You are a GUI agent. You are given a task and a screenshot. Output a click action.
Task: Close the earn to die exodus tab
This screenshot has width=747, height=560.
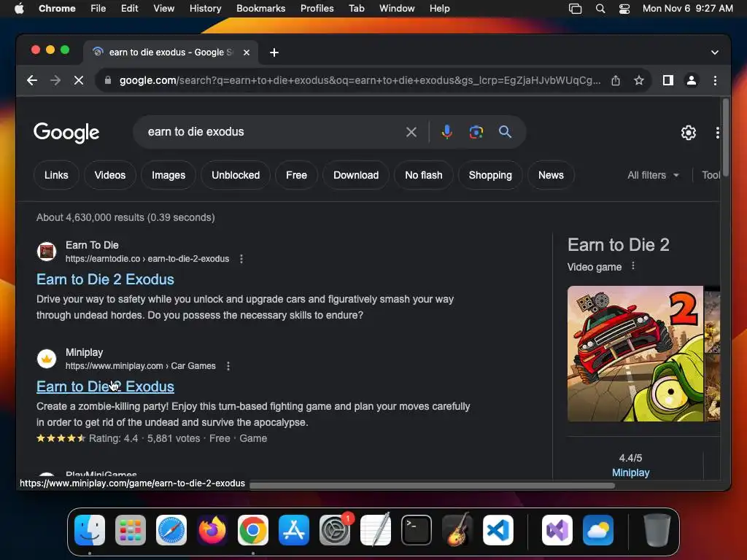247,52
